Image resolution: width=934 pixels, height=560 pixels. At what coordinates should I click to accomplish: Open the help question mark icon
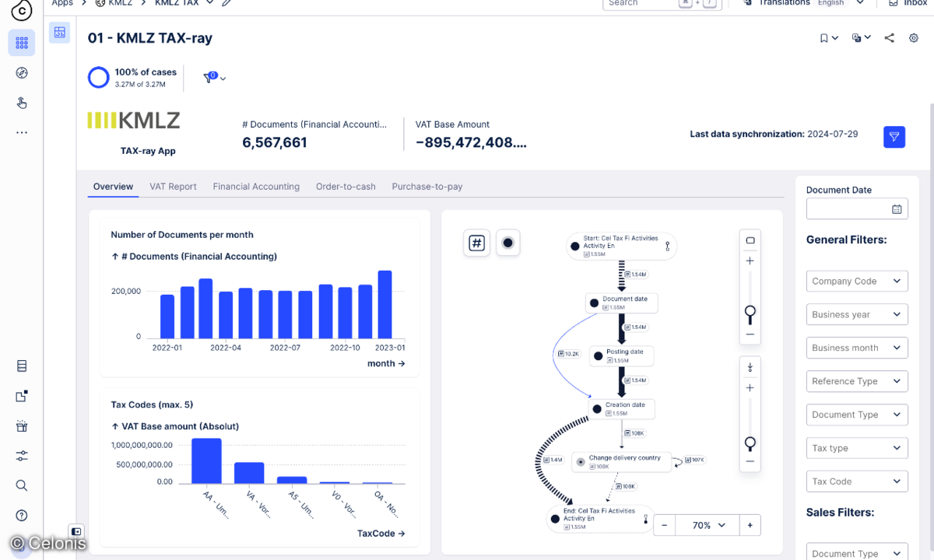pyautogui.click(x=22, y=515)
